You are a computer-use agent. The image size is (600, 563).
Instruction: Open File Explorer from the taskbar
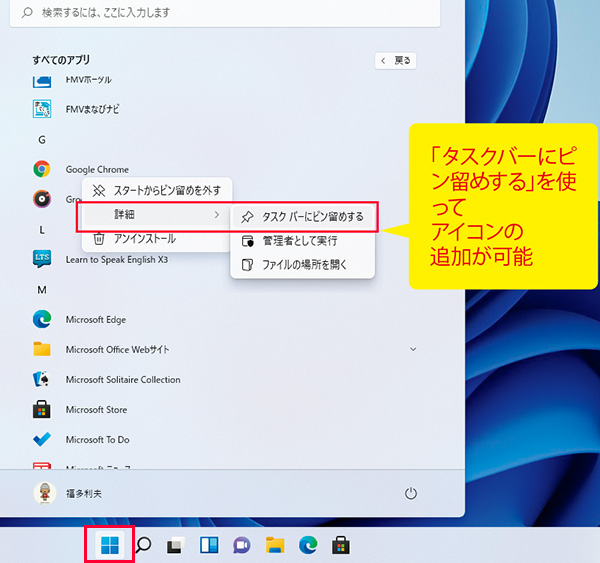(275, 545)
